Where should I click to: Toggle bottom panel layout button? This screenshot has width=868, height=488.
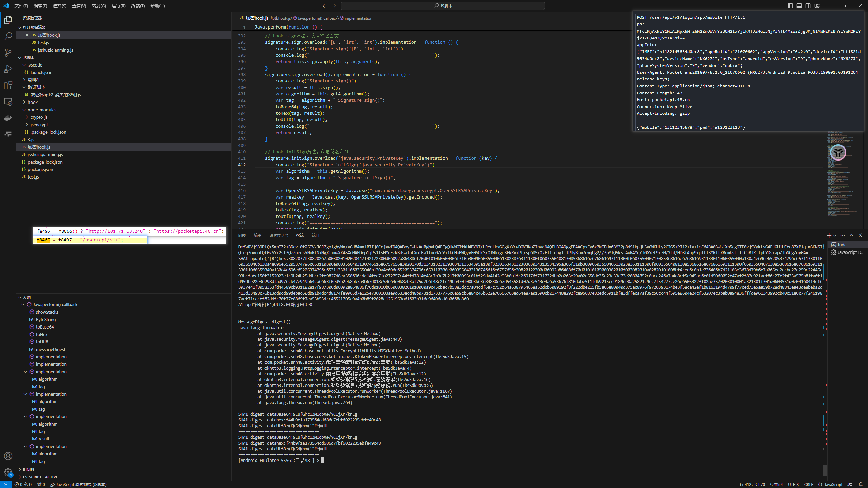click(799, 6)
